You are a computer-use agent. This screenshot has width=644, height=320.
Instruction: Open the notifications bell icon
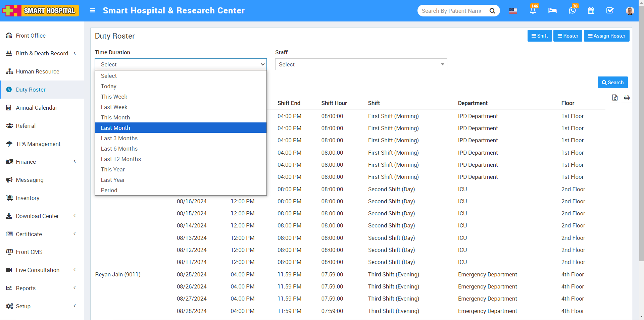[533, 11]
